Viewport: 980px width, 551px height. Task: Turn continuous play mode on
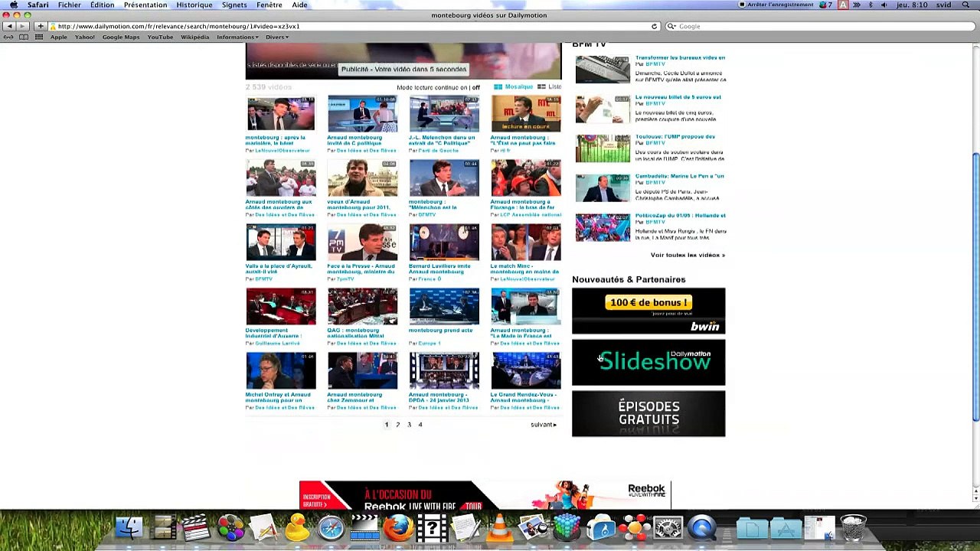(x=464, y=87)
